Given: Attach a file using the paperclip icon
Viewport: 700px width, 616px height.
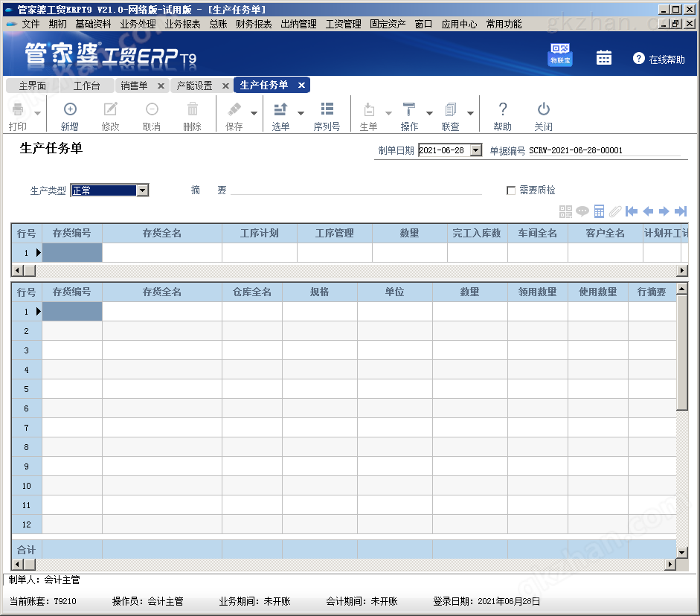Looking at the screenshot, I should [x=615, y=211].
